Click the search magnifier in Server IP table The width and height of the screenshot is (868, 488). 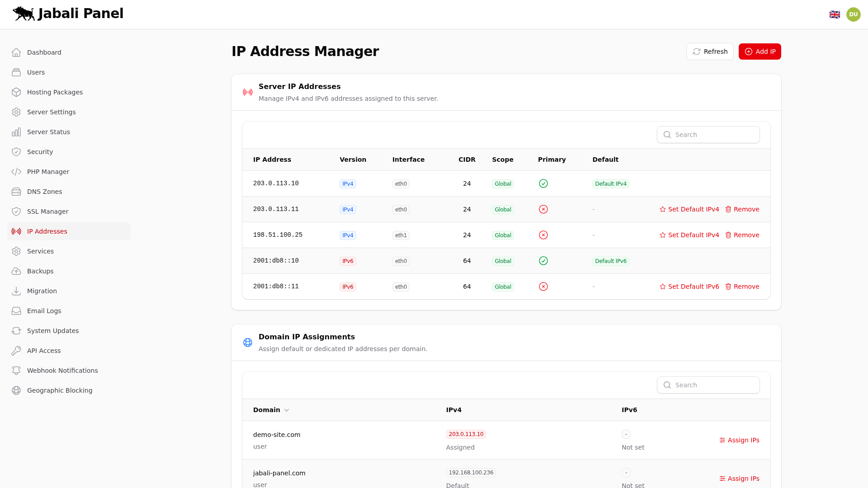pyautogui.click(x=667, y=135)
